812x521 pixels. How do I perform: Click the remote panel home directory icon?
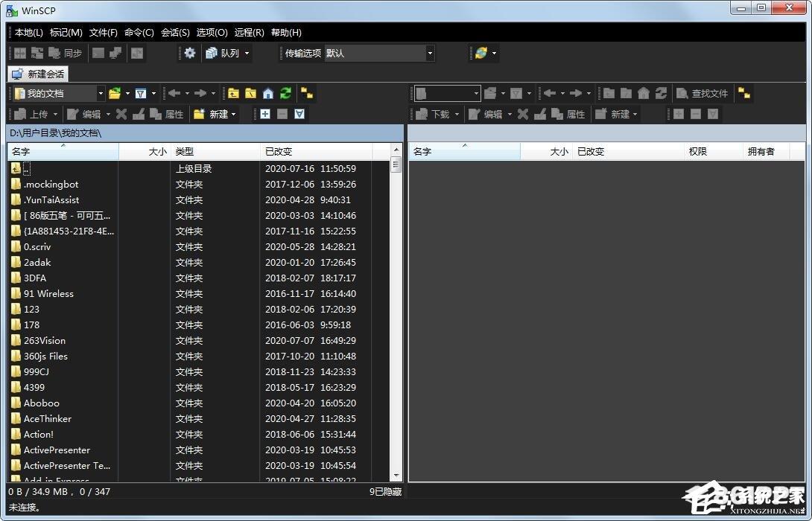[x=644, y=93]
